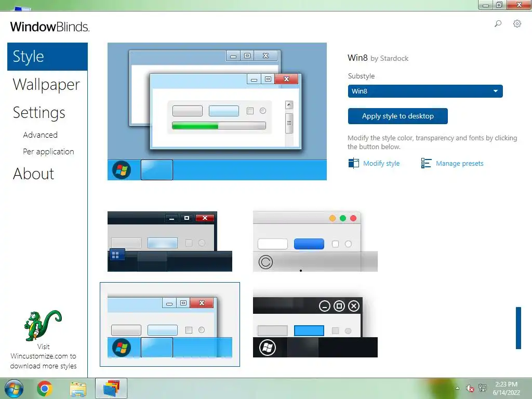
Task: Open the Settings section
Action: (38, 113)
